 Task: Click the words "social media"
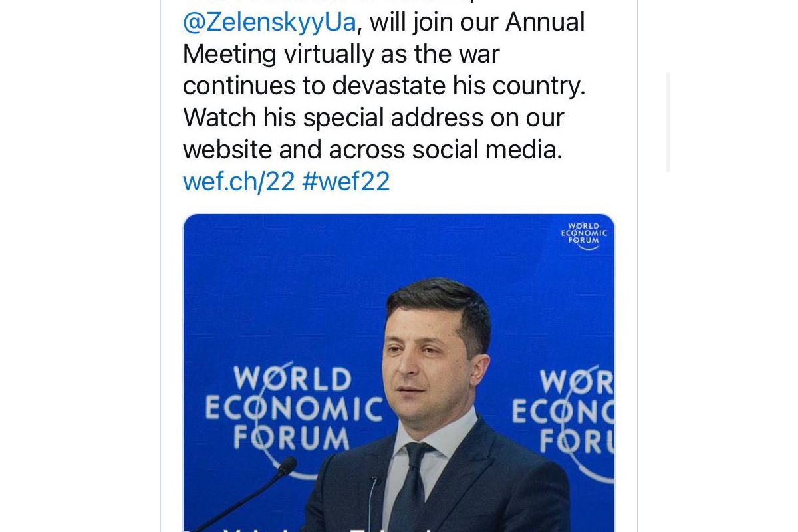(x=487, y=150)
